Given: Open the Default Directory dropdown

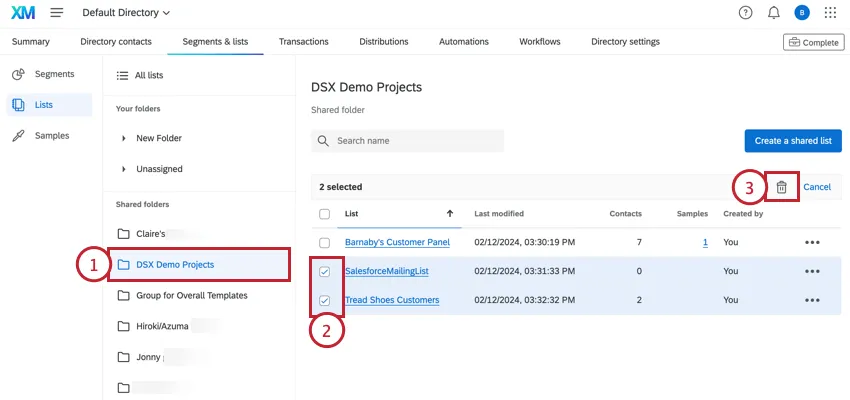Looking at the screenshot, I should click(126, 13).
